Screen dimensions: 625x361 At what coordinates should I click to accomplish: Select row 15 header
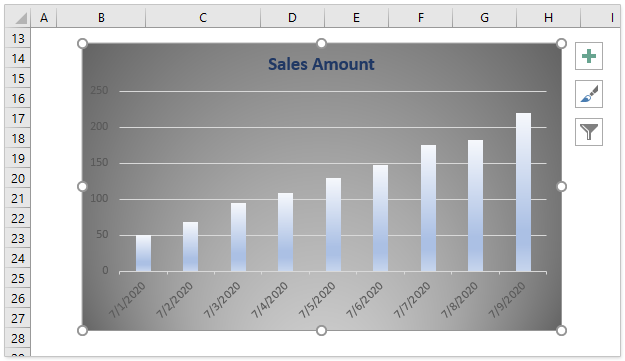coord(18,78)
